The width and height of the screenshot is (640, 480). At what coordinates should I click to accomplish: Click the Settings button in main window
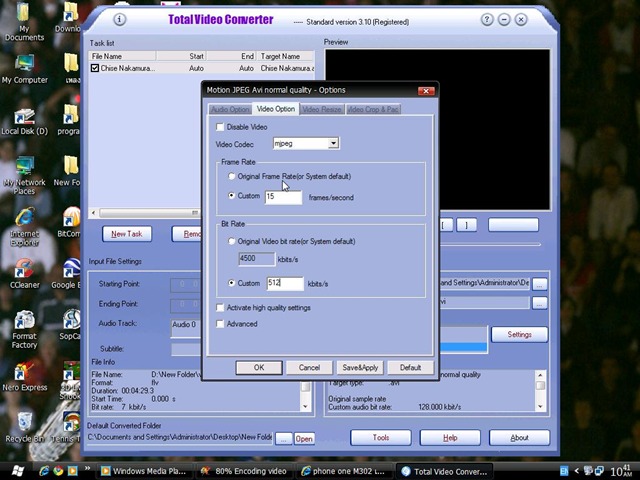519,334
